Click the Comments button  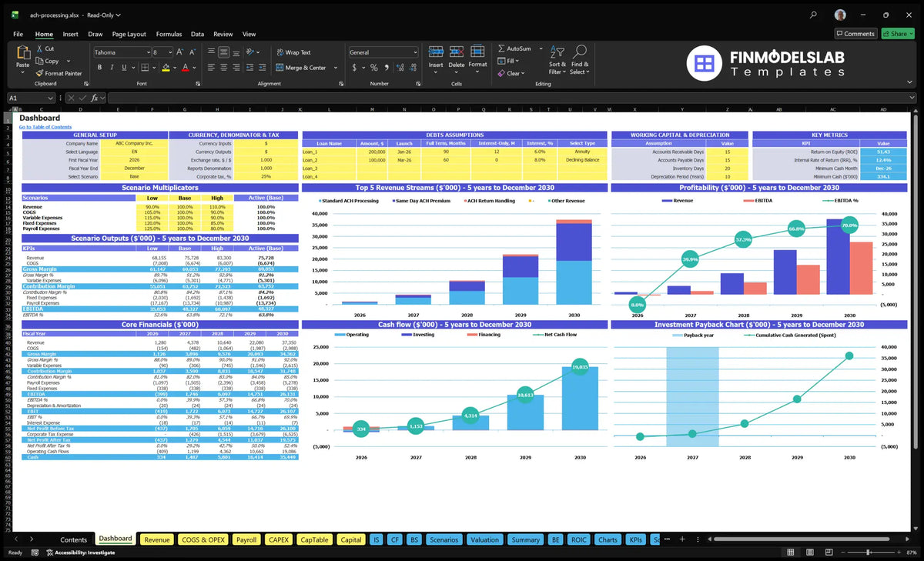tap(855, 34)
